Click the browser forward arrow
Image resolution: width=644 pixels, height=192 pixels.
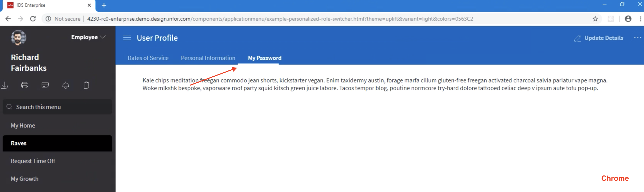click(20, 19)
